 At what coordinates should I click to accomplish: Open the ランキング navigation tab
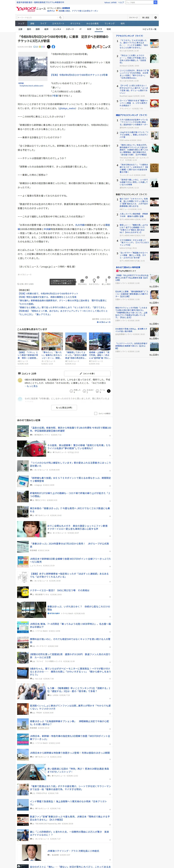[x=109, y=24]
